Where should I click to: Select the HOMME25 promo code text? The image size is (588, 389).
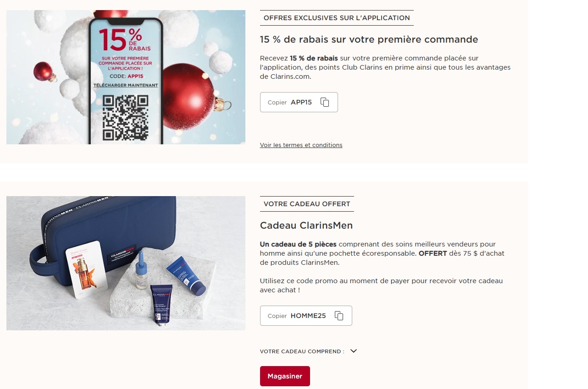point(308,316)
